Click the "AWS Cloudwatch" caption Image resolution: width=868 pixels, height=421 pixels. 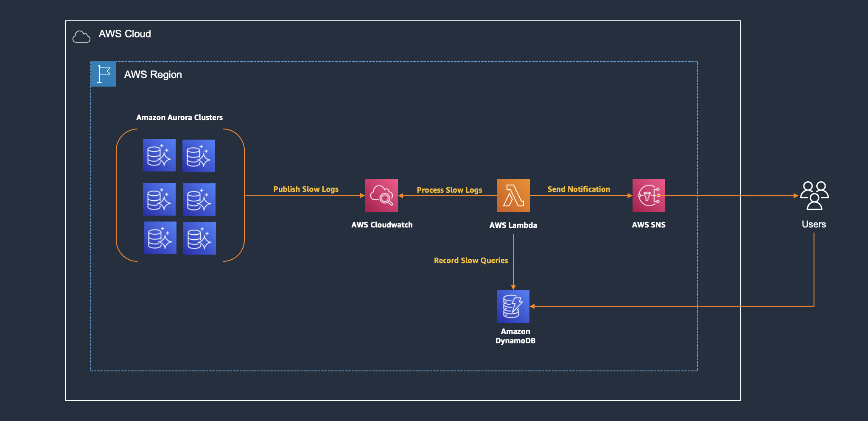point(382,225)
